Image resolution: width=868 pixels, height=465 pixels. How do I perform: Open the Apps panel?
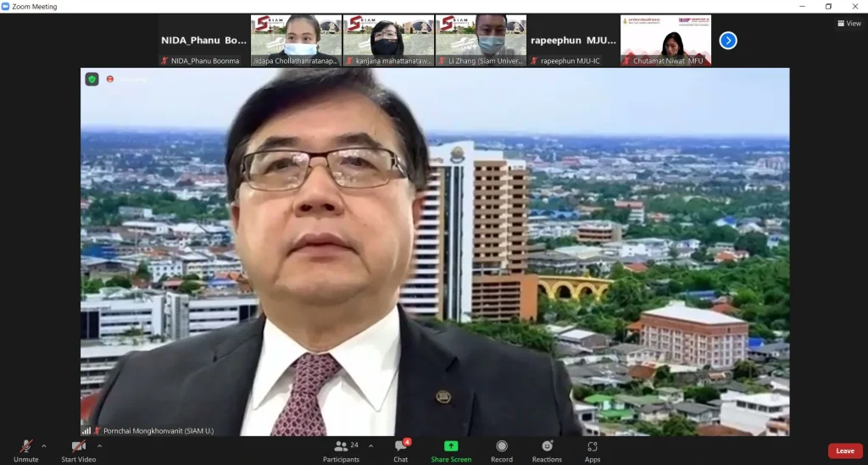coord(593,451)
